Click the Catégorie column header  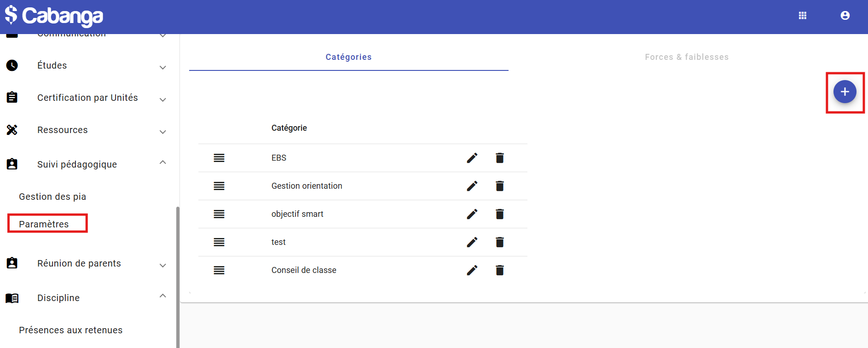click(x=289, y=128)
